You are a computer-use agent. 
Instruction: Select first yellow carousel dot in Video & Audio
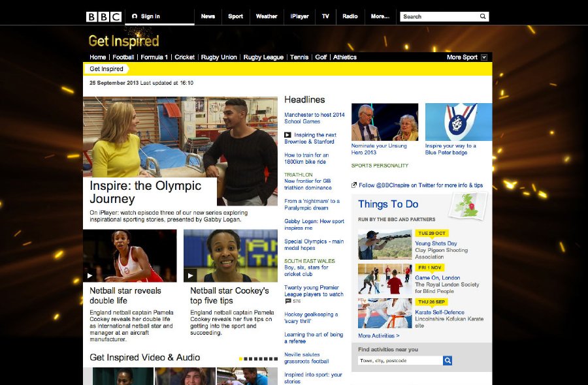[x=240, y=359]
